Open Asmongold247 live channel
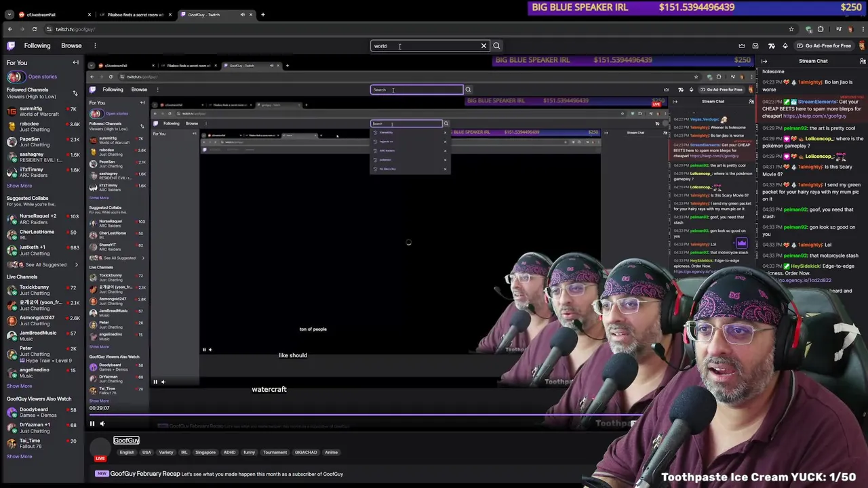This screenshot has height=488, width=868. pyautogui.click(x=43, y=320)
